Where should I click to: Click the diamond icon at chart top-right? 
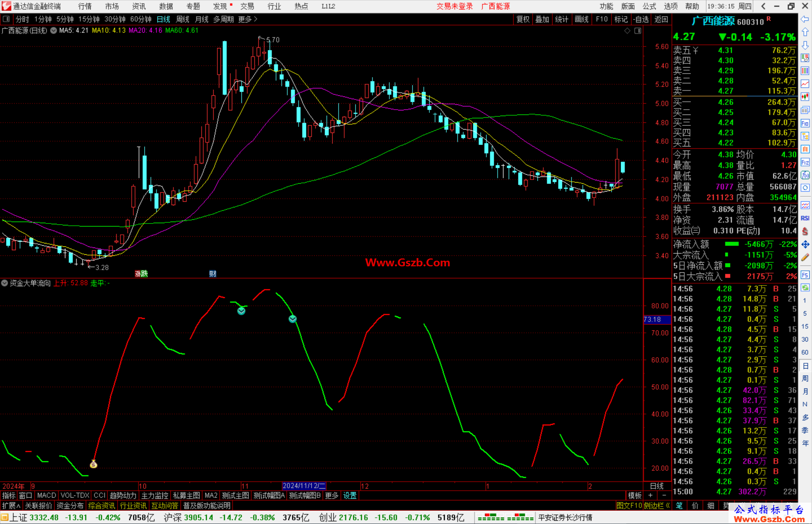pyautogui.click(x=627, y=31)
